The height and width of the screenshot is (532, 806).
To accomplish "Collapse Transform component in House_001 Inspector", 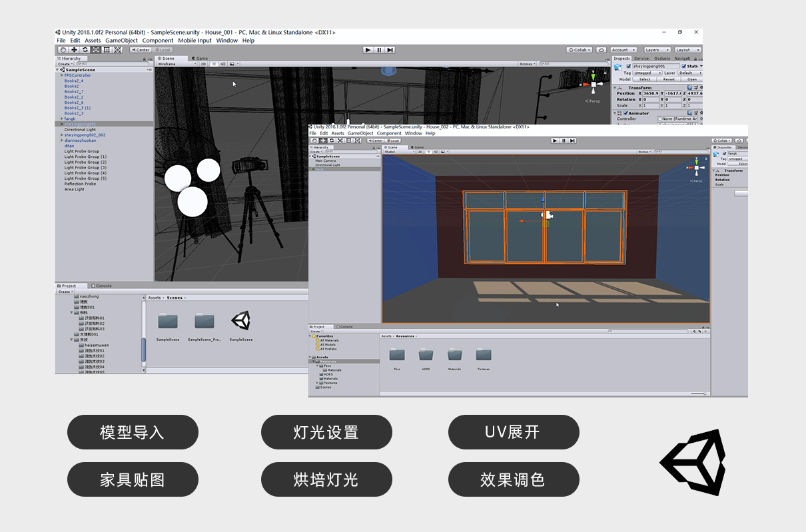I will point(615,87).
